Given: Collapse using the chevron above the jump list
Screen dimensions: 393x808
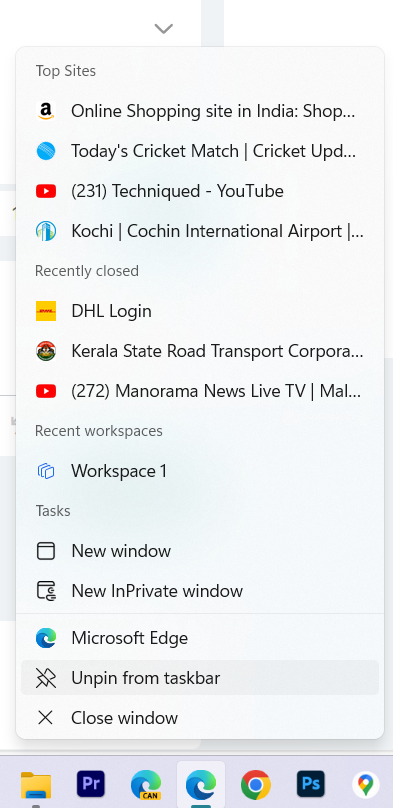Looking at the screenshot, I should [164, 28].
